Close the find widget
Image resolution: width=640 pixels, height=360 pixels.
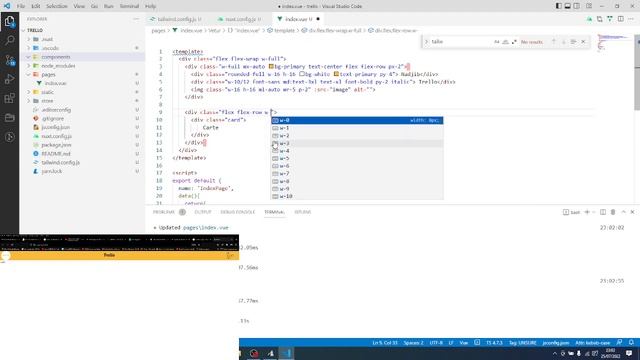point(583,42)
